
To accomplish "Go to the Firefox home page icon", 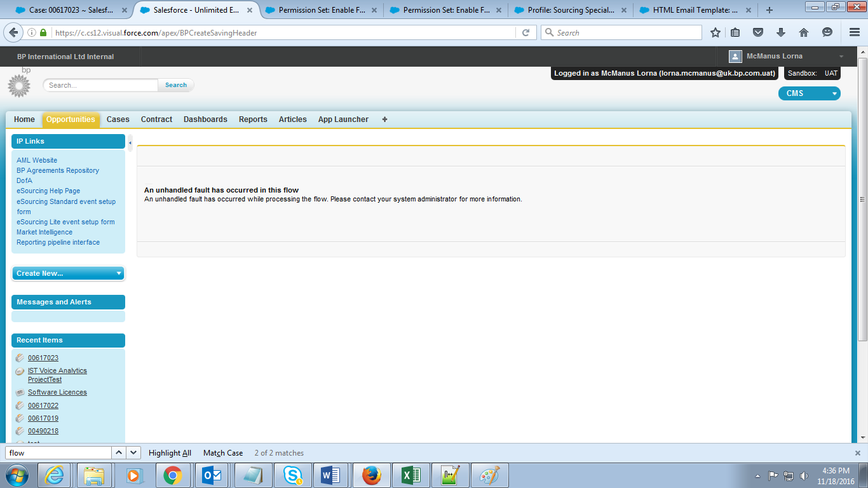I will tap(804, 32).
